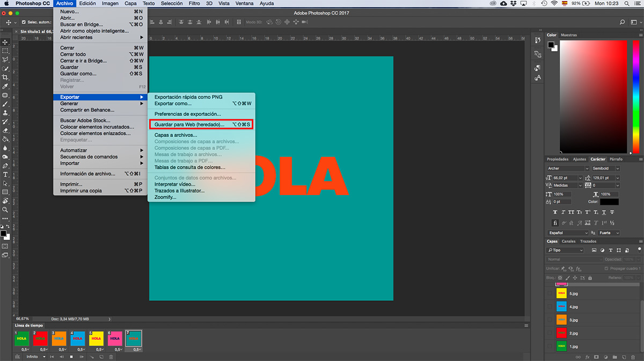This screenshot has width=644, height=361.
Task: Toggle visibility of layer 5.jpg
Action: [549, 294]
